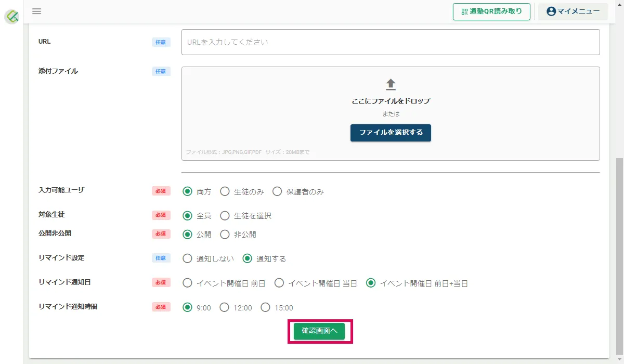The image size is (624, 364).
Task: Open the hamburger navigation menu
Action: tap(36, 11)
